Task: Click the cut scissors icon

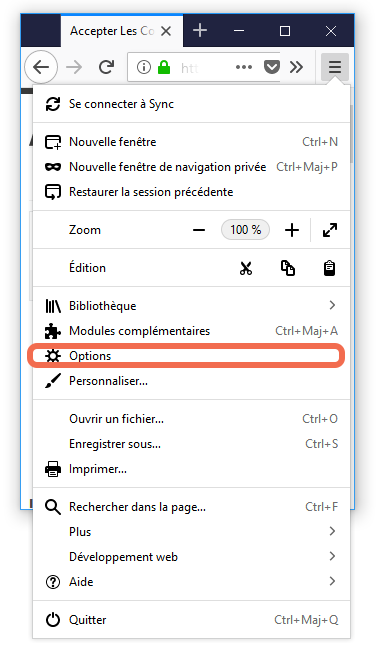Action: pos(245,268)
